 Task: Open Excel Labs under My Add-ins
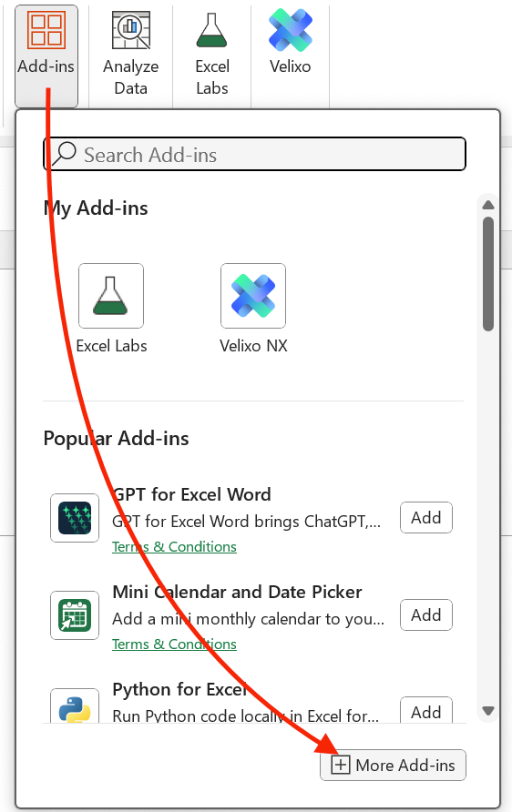(x=111, y=308)
